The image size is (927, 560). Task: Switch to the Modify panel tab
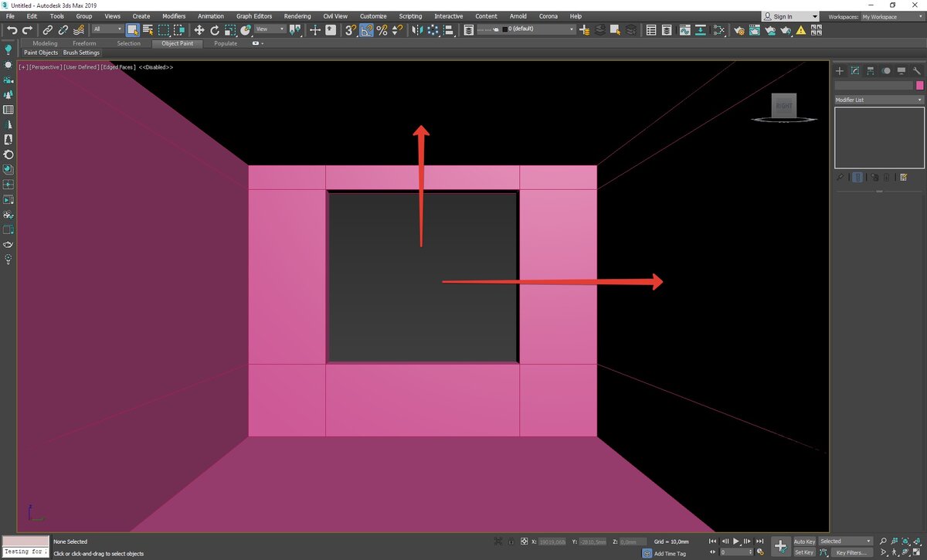click(855, 70)
